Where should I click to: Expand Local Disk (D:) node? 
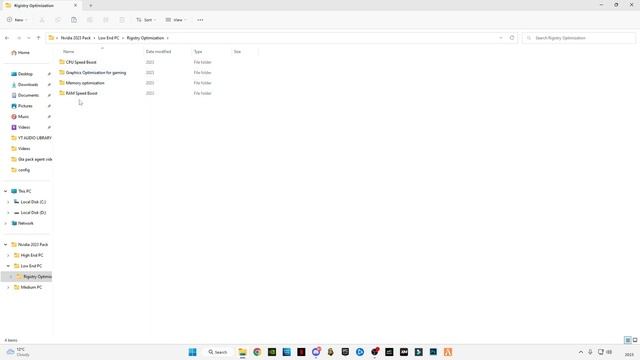[8, 213]
